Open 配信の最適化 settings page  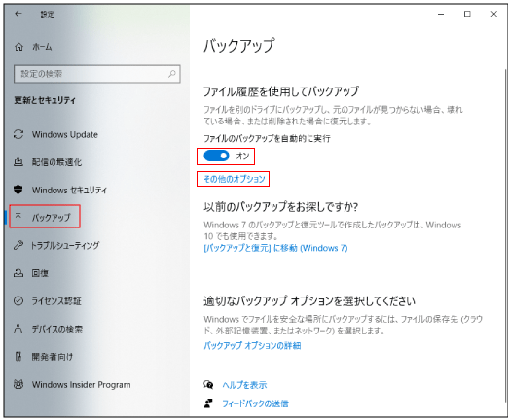pos(56,162)
